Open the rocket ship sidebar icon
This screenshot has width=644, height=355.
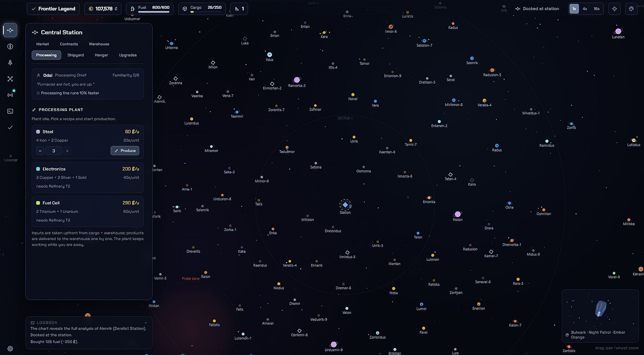click(10, 62)
